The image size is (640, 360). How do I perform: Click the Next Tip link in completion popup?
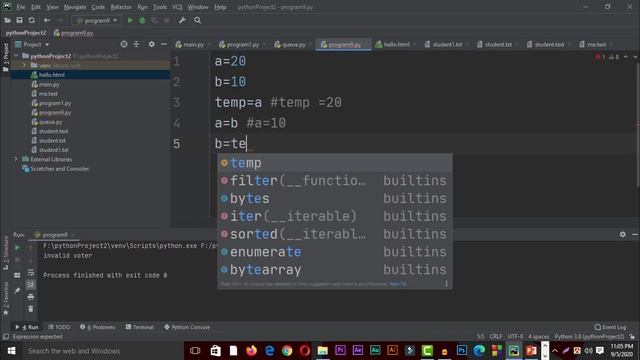(398, 284)
